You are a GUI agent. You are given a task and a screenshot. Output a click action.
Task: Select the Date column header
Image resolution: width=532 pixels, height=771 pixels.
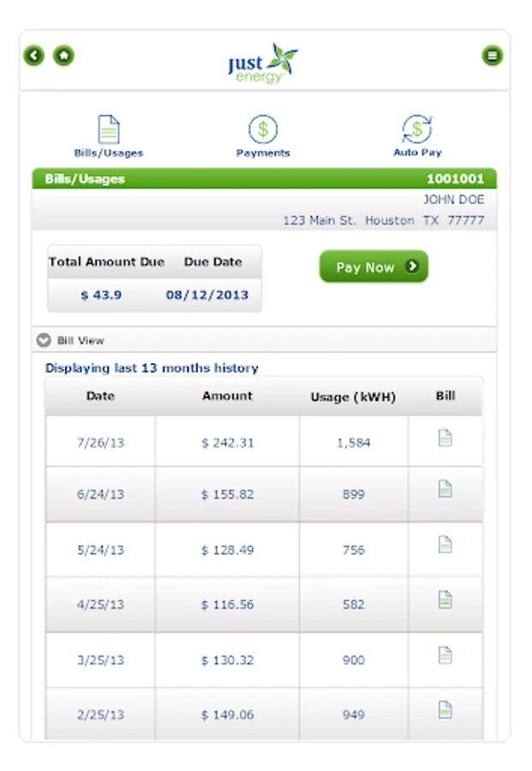[100, 396]
